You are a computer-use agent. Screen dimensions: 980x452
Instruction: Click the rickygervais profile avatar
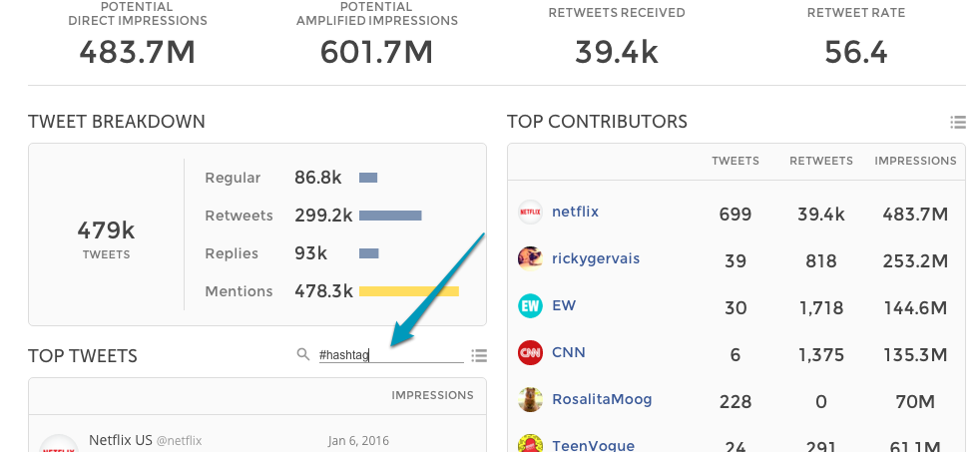[x=530, y=258]
